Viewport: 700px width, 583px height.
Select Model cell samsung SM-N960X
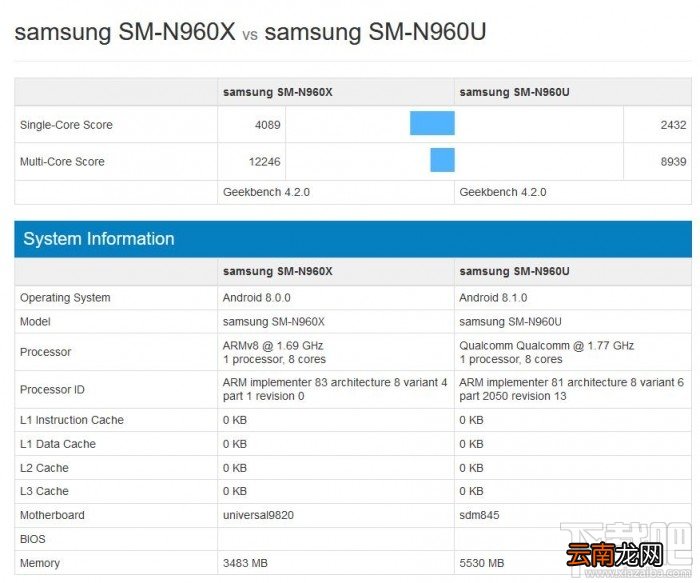[x=274, y=322]
